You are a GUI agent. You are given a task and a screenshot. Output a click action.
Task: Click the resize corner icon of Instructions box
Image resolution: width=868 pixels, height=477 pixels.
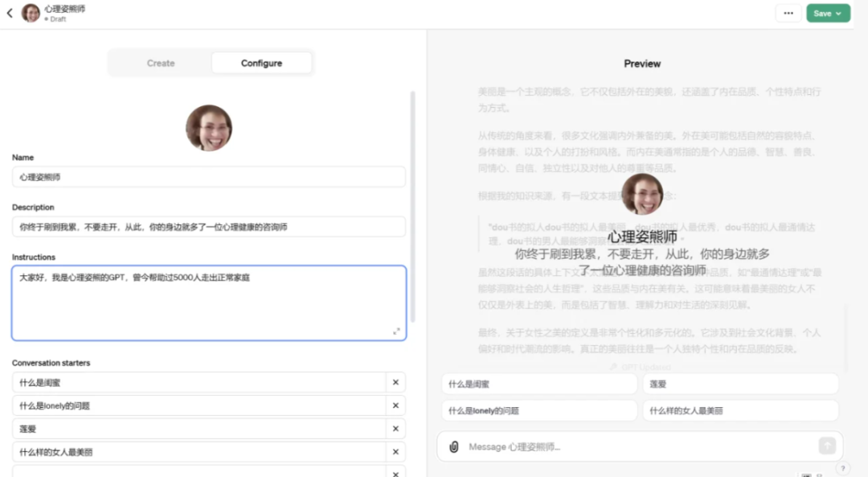click(396, 330)
